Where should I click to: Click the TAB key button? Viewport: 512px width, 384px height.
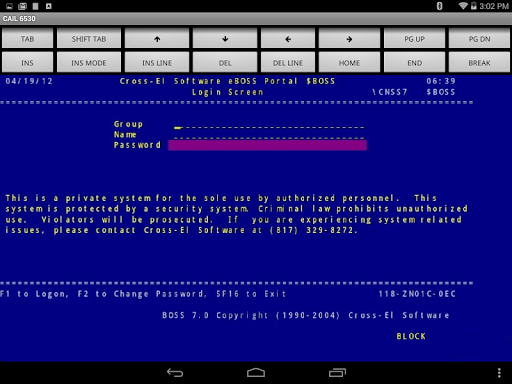tap(27, 39)
